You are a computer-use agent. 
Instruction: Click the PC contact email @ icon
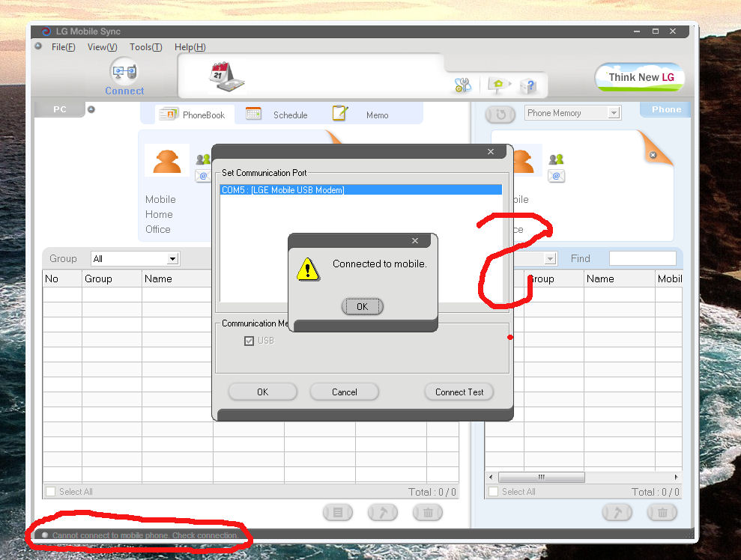tap(203, 176)
